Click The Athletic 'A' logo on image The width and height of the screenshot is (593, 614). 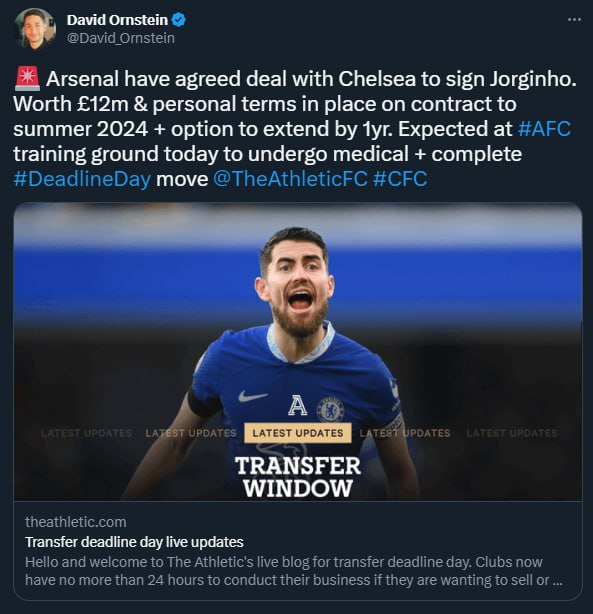(x=298, y=405)
